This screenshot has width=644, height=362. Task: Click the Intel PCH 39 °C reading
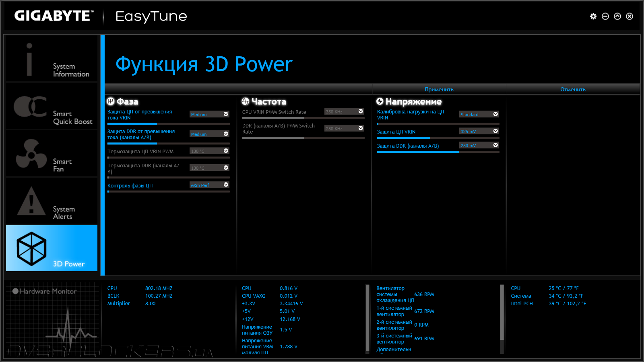(x=568, y=304)
